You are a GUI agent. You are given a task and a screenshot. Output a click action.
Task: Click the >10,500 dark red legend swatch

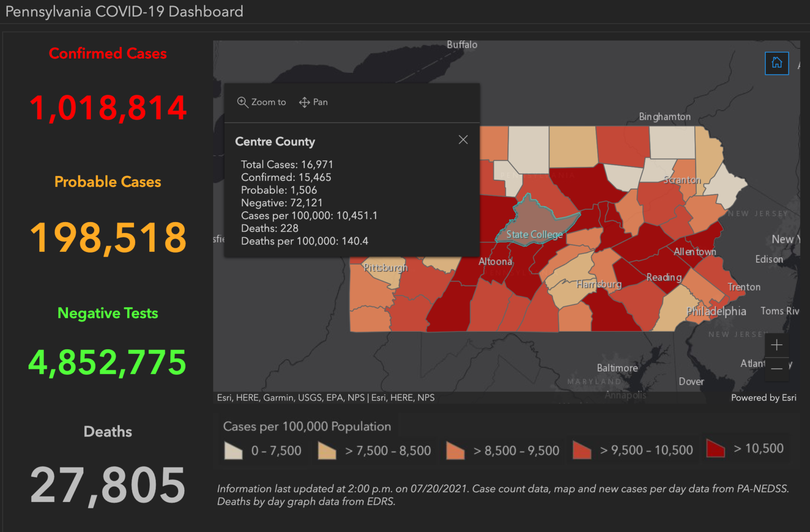[x=715, y=449]
